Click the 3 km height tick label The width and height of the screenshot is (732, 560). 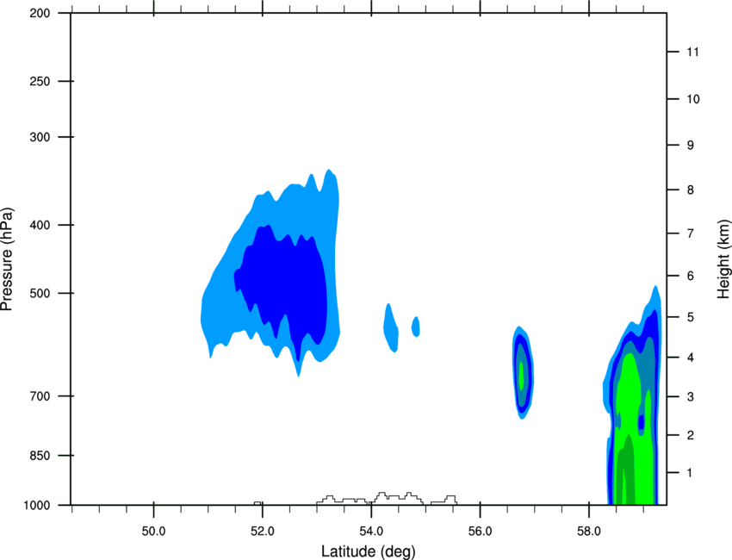click(691, 396)
